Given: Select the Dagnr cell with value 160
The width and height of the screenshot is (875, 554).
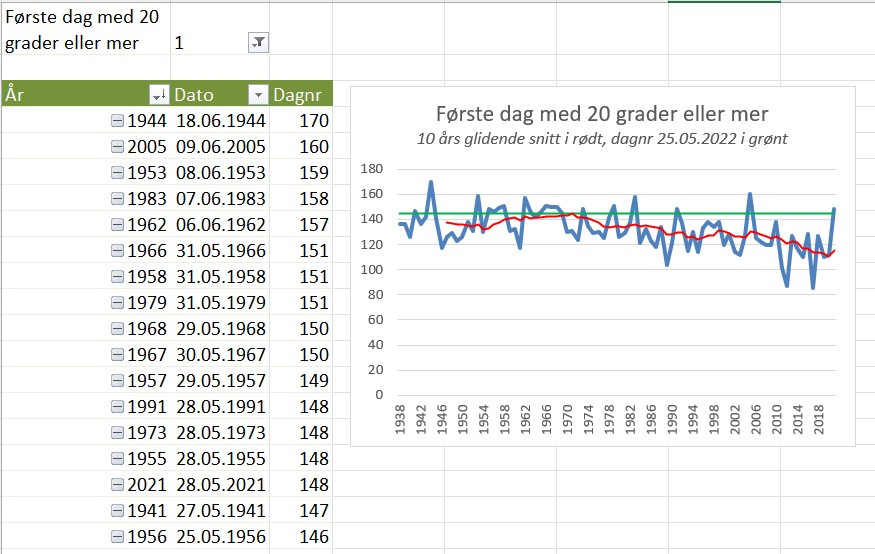Looking at the screenshot, I should tap(301, 147).
